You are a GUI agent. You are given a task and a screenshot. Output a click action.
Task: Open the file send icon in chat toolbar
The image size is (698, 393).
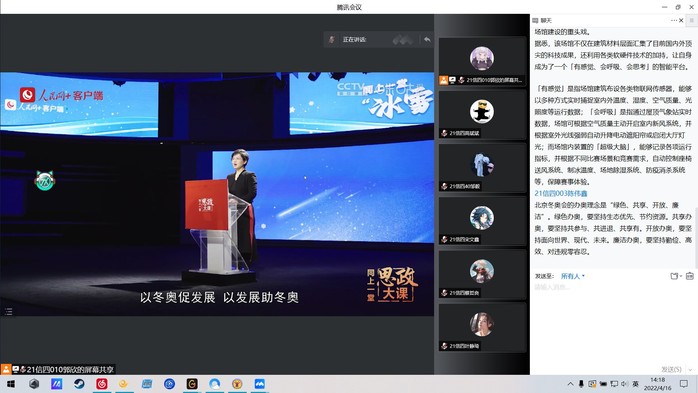[x=675, y=276]
